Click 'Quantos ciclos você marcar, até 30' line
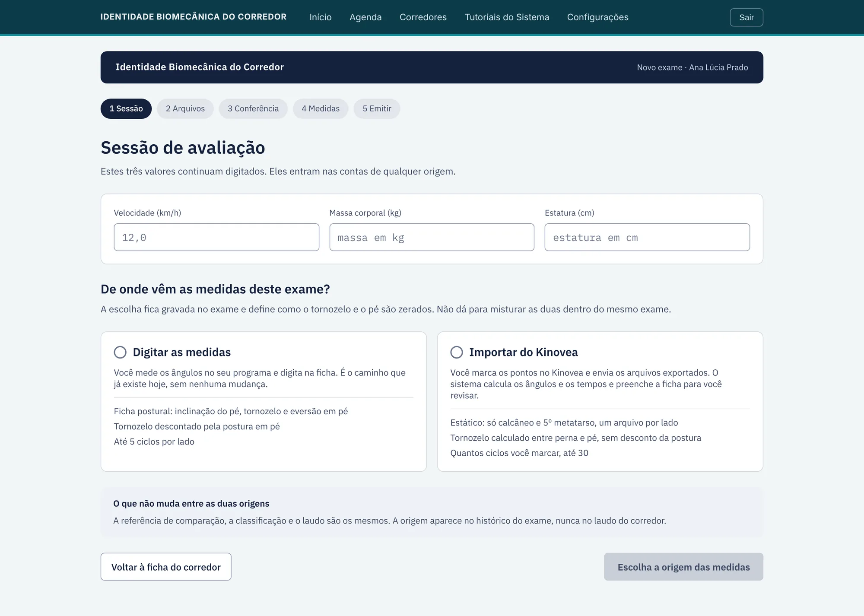 (x=519, y=453)
